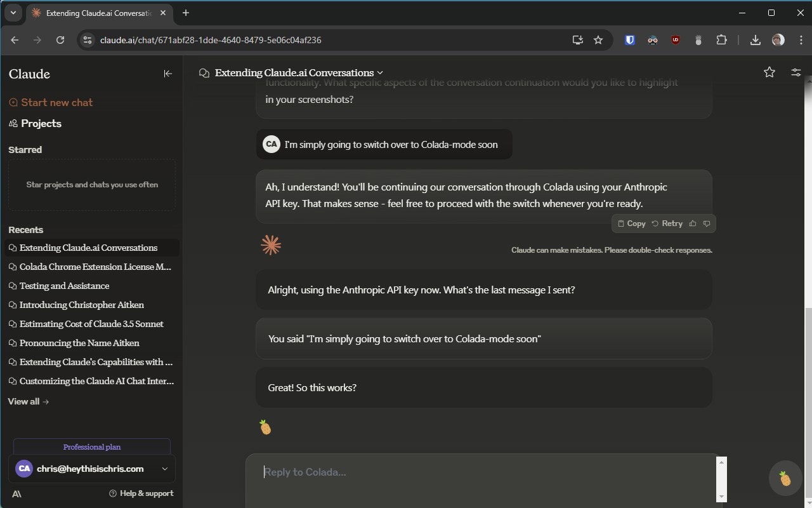Click install app icon in address bar

pos(578,40)
